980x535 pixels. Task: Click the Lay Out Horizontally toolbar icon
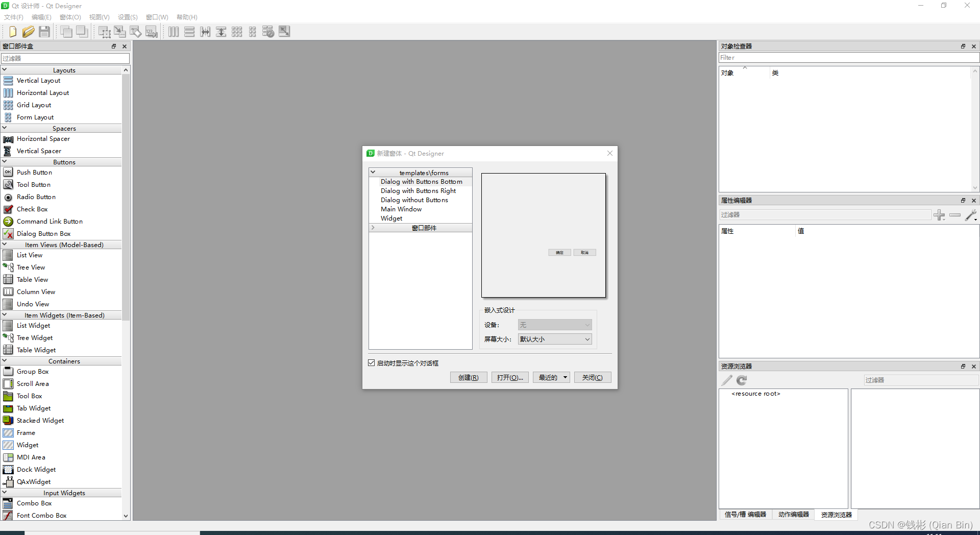(174, 32)
